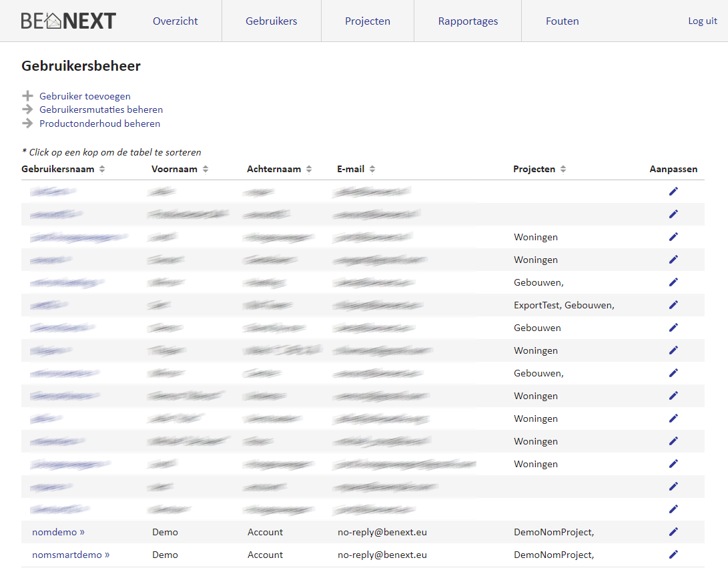Click the DemoNomProject cell in nomsmartdemo row
The width and height of the screenshot is (728, 568).
pyautogui.click(x=554, y=555)
